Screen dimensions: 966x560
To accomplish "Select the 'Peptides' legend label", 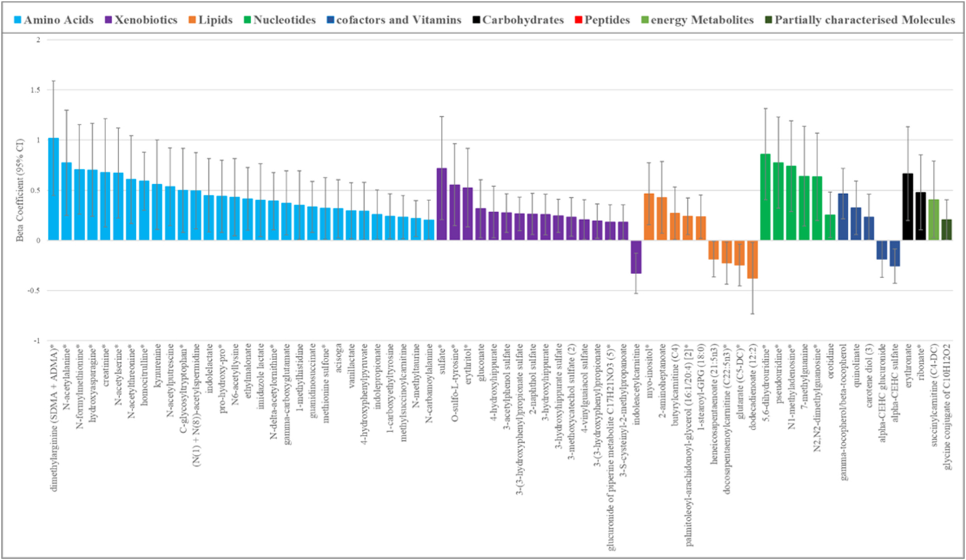I will click(x=607, y=20).
